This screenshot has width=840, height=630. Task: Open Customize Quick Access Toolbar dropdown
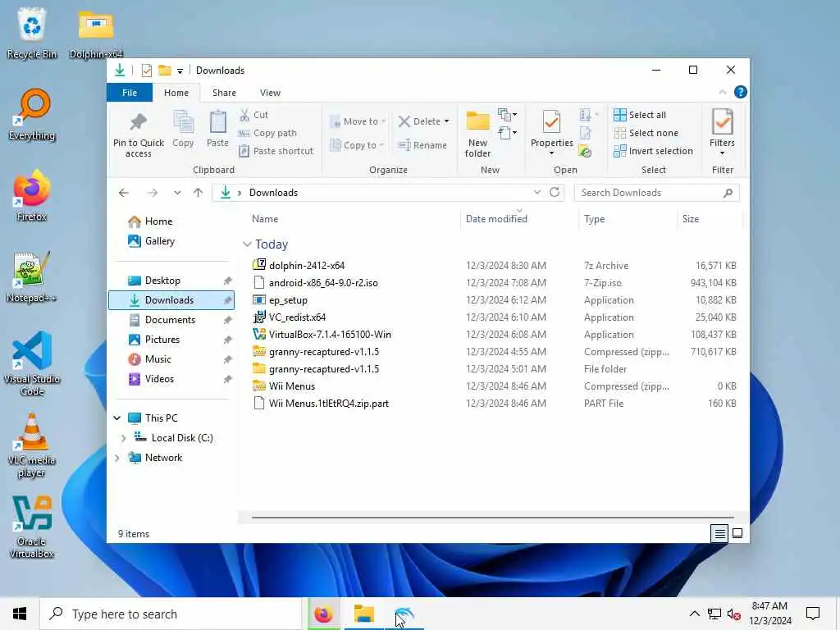180,71
